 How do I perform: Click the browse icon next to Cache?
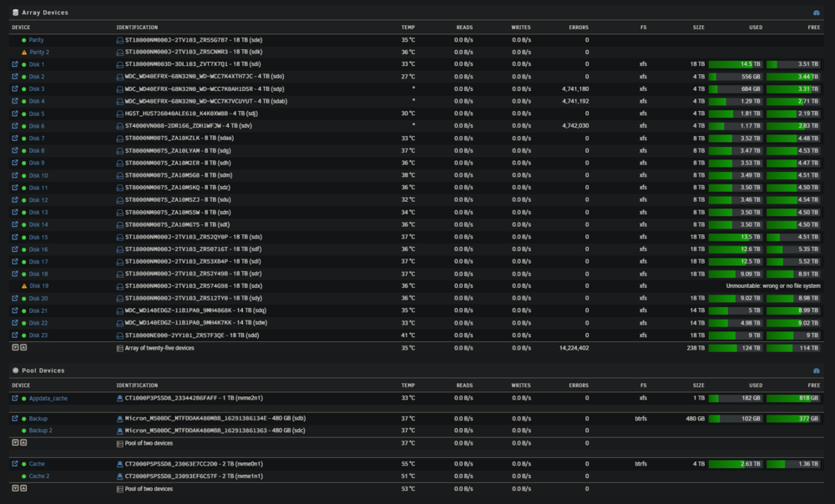coord(15,464)
